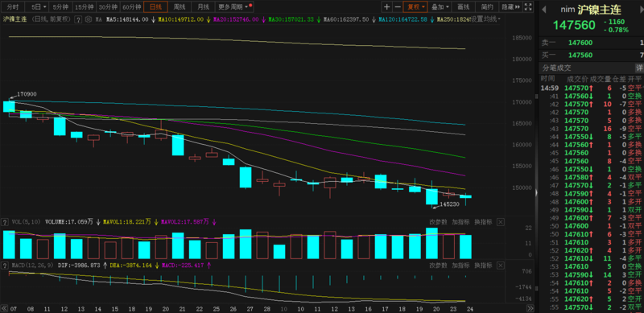The height and width of the screenshot is (313, 644).
Task: Open 设置均线 moving average dropdown
Action: (486, 19)
